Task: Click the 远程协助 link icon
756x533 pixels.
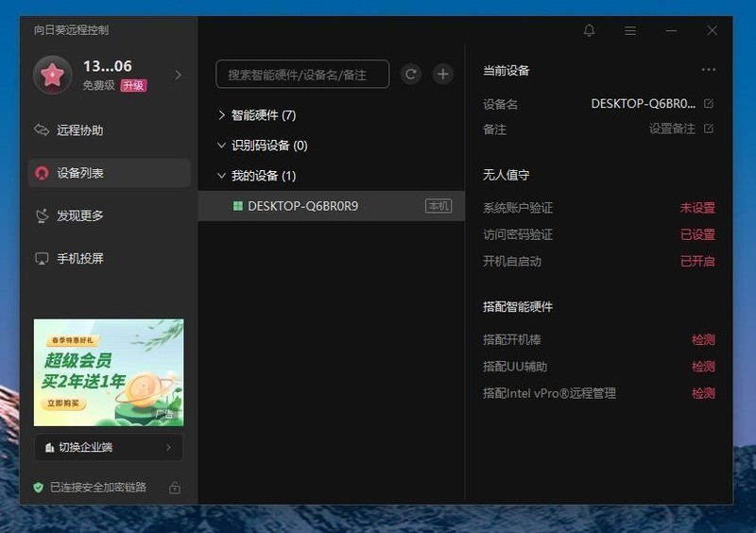Action: coord(42,130)
